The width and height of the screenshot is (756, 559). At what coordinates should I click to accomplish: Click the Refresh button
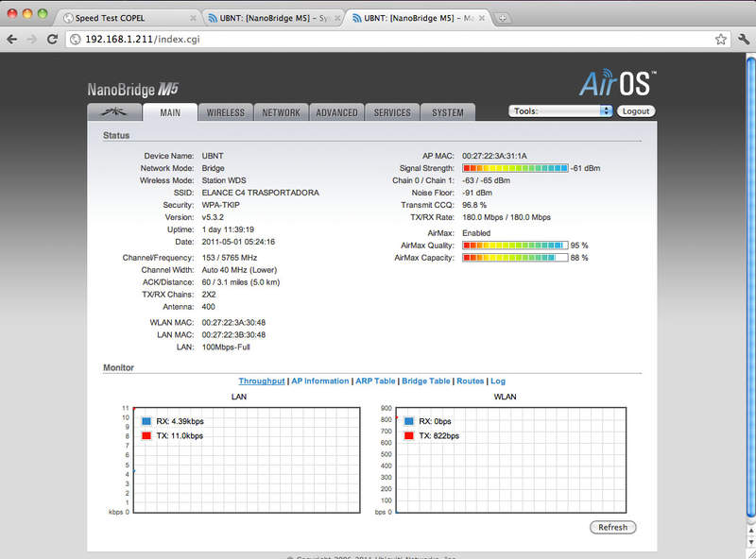(612, 527)
